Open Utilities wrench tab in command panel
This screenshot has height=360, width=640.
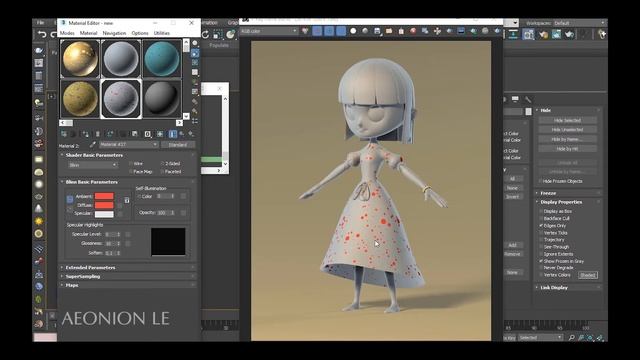[x=528, y=100]
